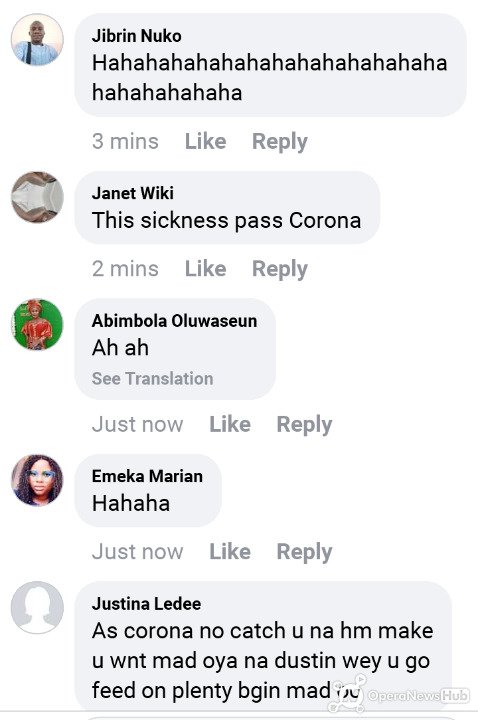The height and width of the screenshot is (720, 478).
Task: Like Janet Wiki's Corona comment
Action: pos(205,269)
